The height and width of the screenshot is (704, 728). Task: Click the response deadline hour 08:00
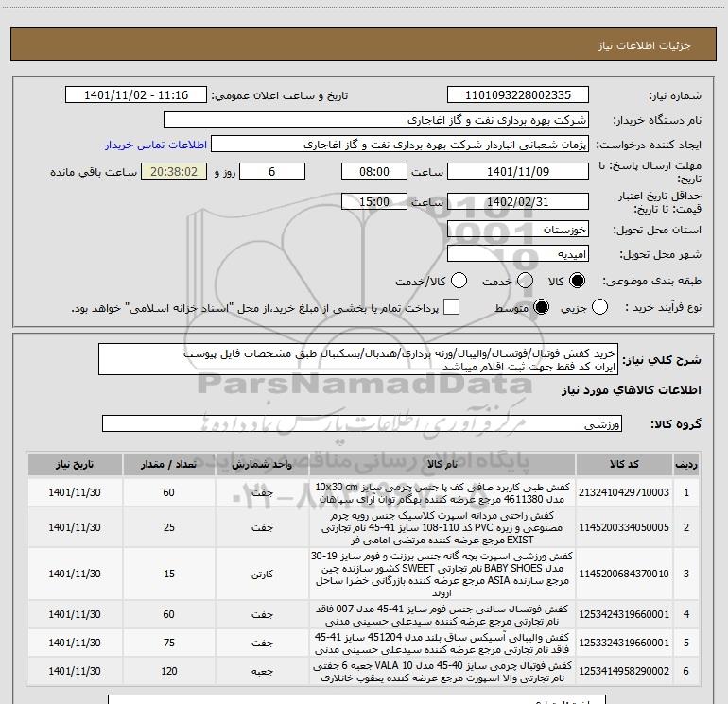(x=374, y=171)
